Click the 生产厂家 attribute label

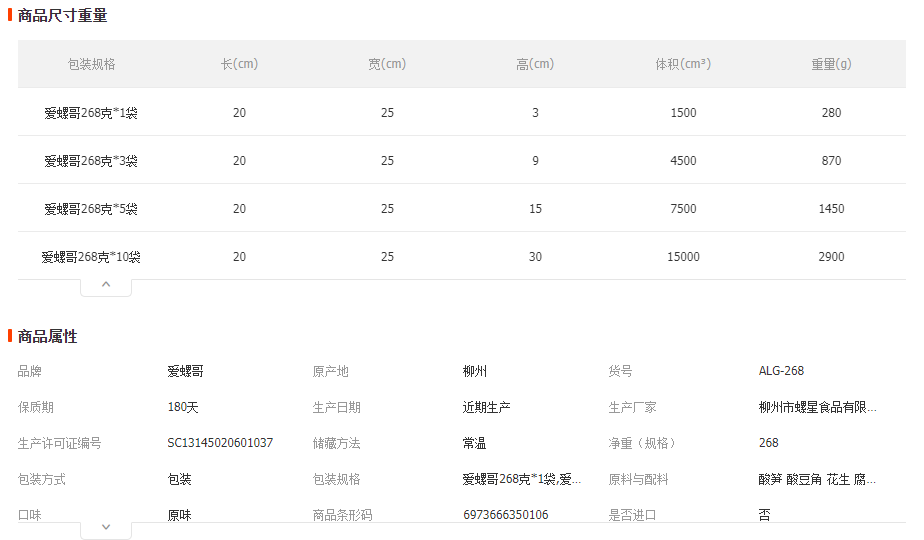point(632,407)
